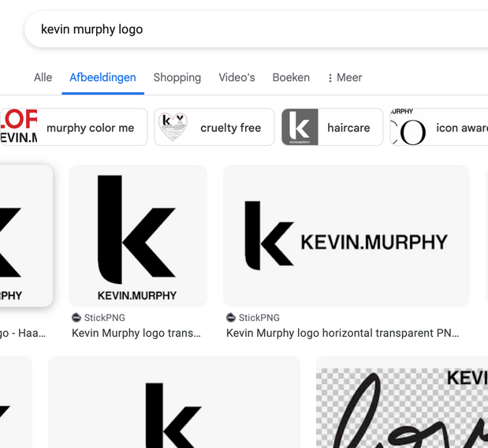Open the horizontal KEVIN.MURPHY logo thumbnail
Image resolution: width=488 pixels, height=448 pixels.
(346, 235)
